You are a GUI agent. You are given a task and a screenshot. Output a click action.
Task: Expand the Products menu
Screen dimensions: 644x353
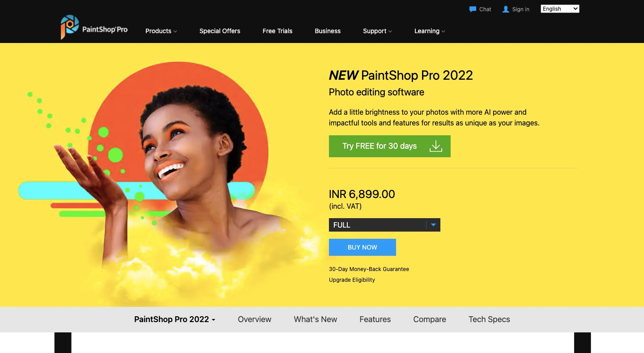coord(161,31)
